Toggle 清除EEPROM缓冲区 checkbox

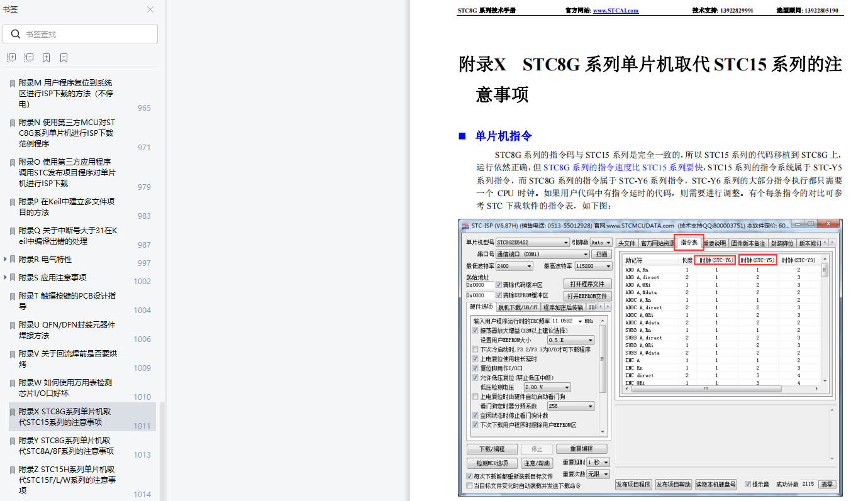click(x=499, y=295)
